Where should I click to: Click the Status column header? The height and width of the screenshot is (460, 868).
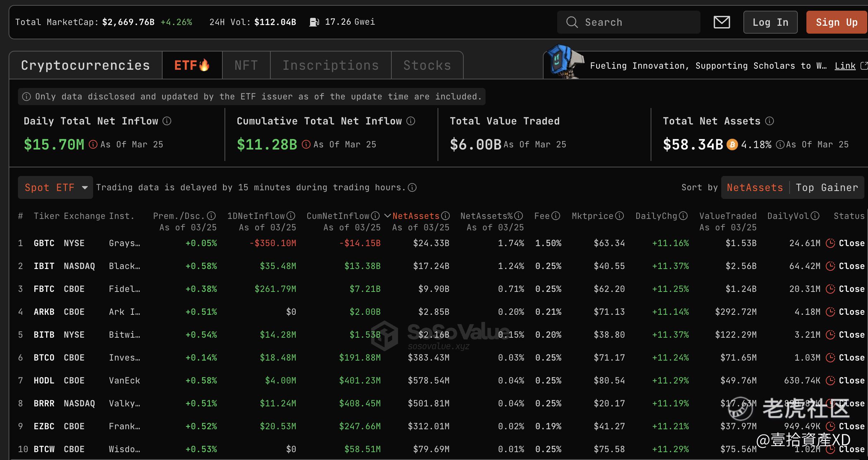pyautogui.click(x=849, y=216)
